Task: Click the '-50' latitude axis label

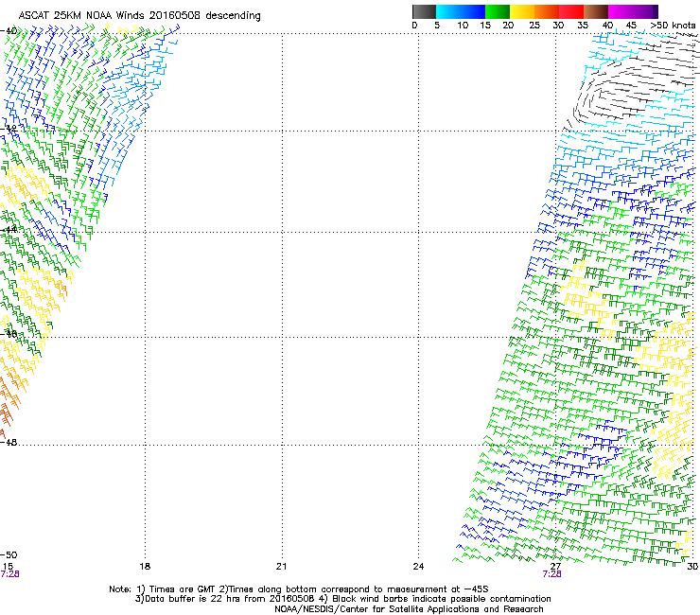Action: [x=9, y=555]
